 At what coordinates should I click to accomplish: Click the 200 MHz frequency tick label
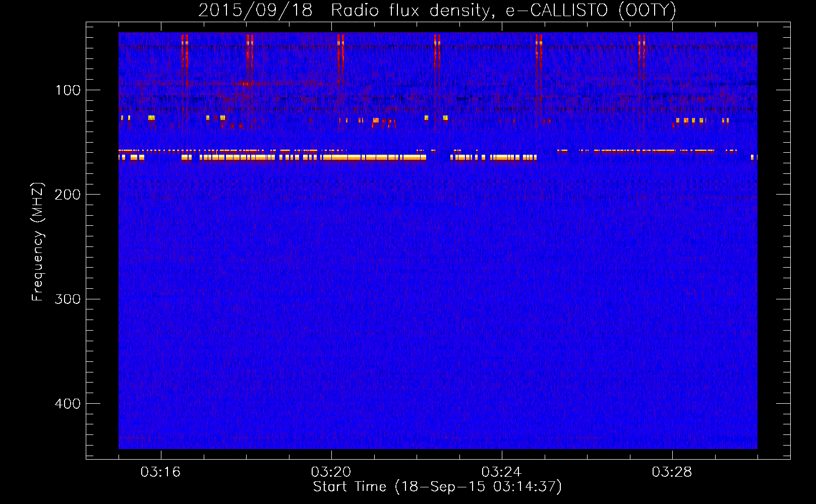point(68,195)
